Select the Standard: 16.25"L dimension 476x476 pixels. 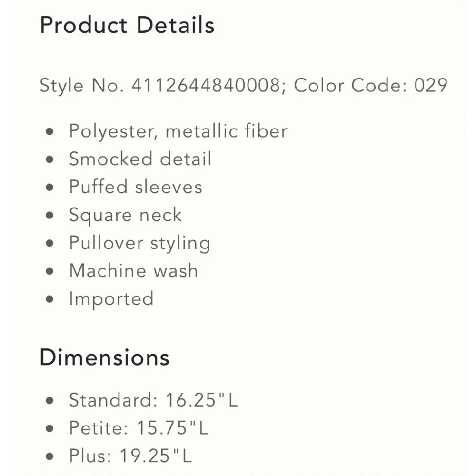coord(153,400)
